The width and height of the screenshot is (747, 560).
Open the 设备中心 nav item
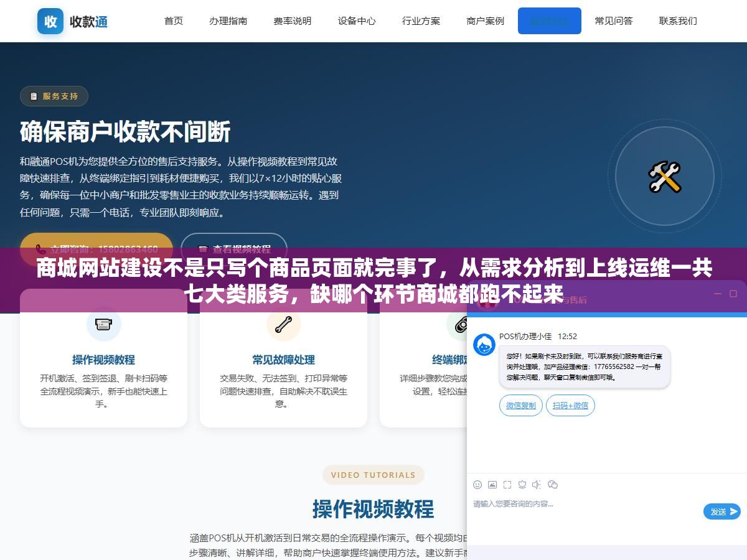pos(357,21)
